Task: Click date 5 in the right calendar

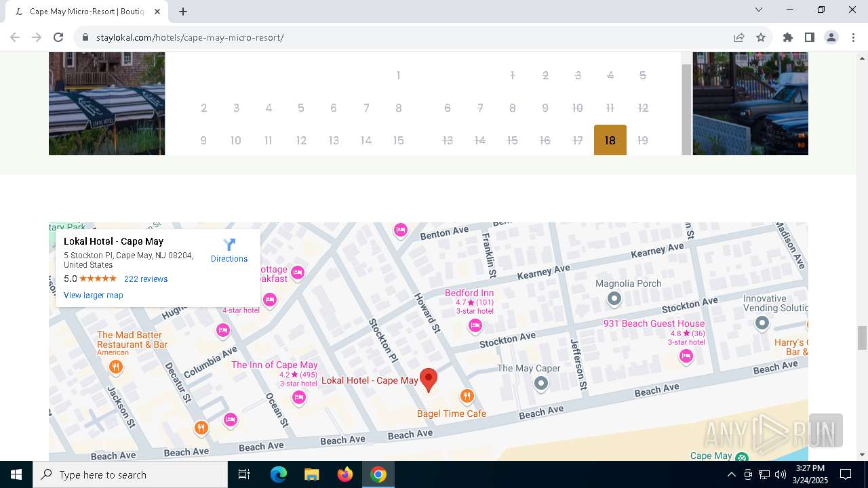Action: [x=643, y=75]
